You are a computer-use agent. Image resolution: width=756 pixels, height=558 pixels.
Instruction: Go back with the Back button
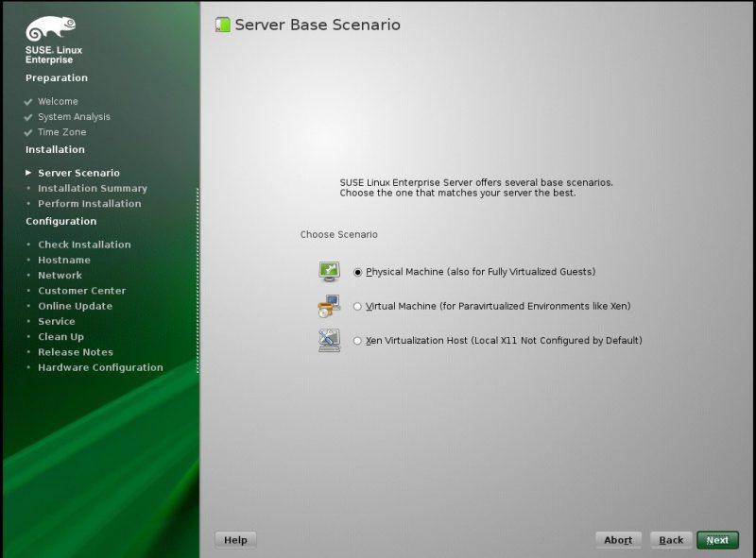(671, 540)
